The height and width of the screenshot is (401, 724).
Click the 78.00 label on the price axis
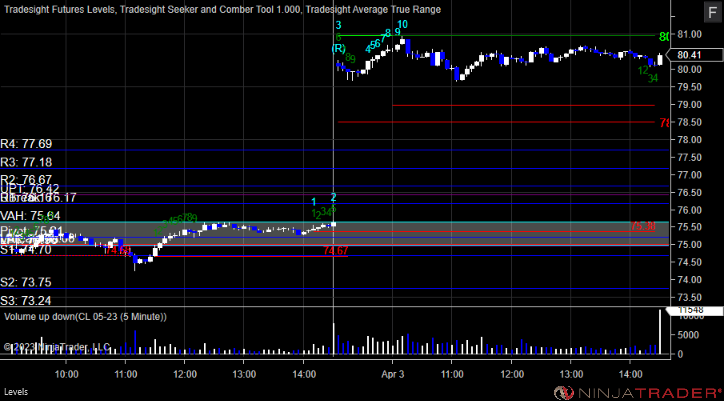pyautogui.click(x=690, y=140)
